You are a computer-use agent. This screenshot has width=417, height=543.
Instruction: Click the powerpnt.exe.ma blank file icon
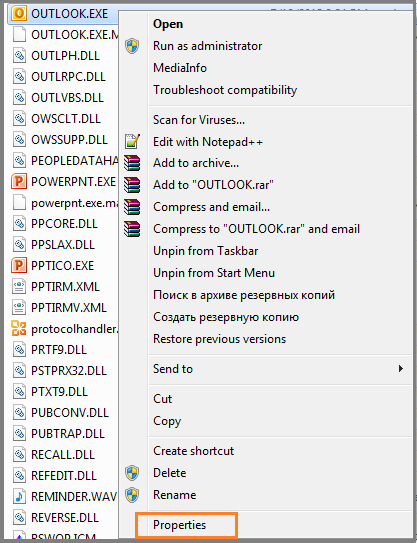(x=19, y=203)
